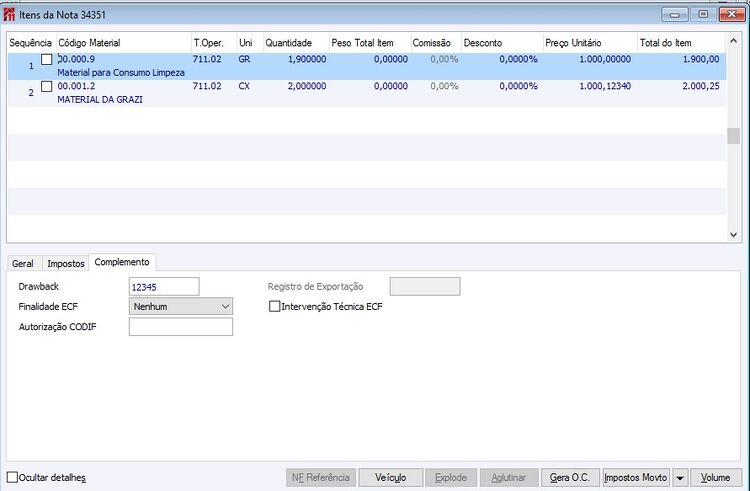This screenshot has width=750, height=491.
Task: Click the Autorização CODIF input field
Action: (181, 327)
